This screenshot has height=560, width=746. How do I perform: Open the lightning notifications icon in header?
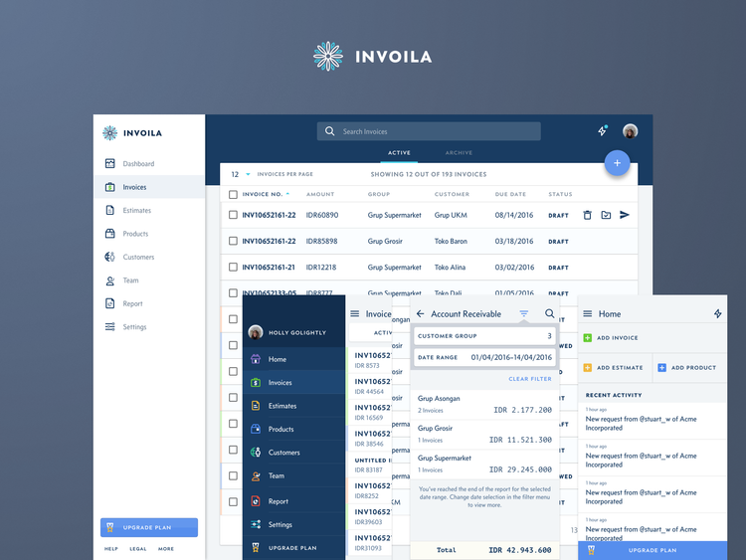point(602,131)
